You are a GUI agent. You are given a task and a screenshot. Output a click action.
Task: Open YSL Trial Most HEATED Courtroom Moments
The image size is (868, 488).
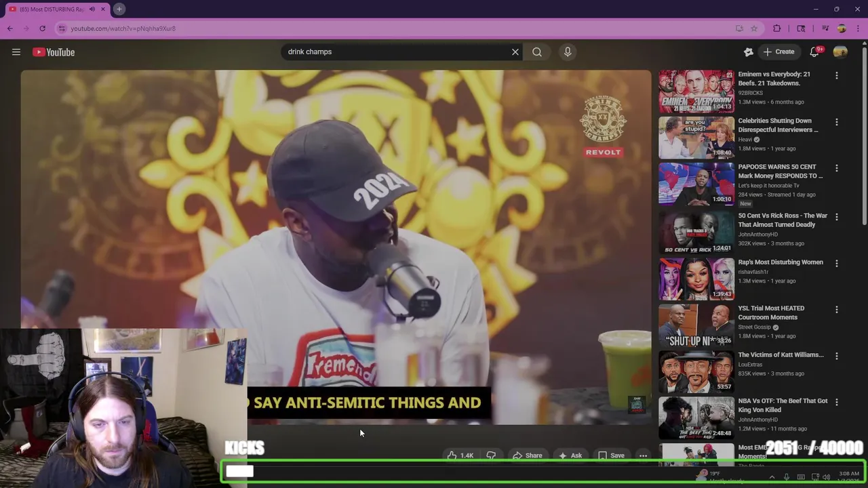tap(771, 312)
